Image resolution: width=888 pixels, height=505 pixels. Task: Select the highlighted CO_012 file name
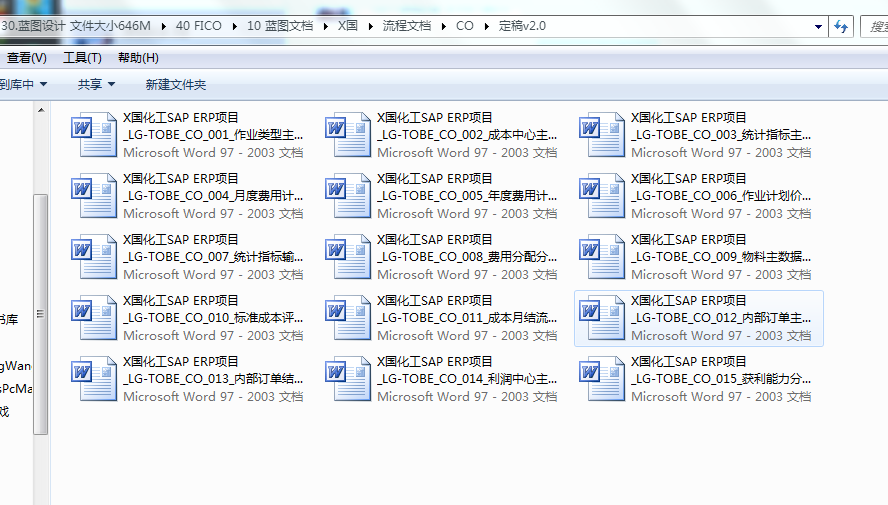(x=721, y=318)
